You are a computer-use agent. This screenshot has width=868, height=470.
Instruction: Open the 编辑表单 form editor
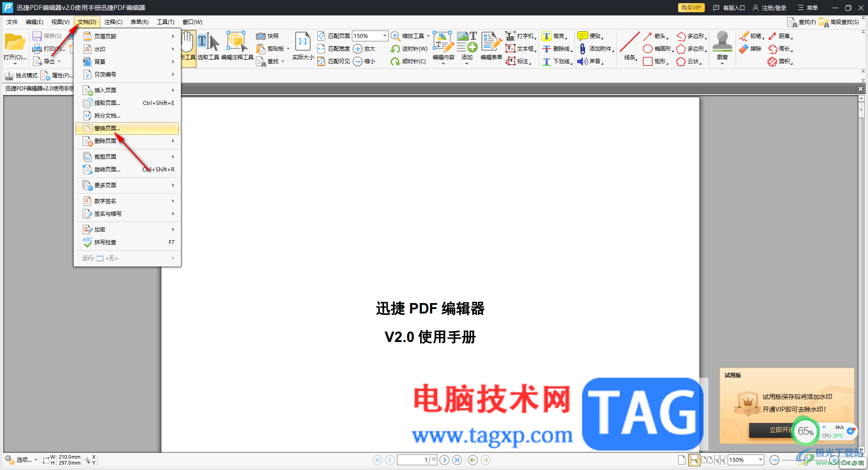pyautogui.click(x=491, y=47)
